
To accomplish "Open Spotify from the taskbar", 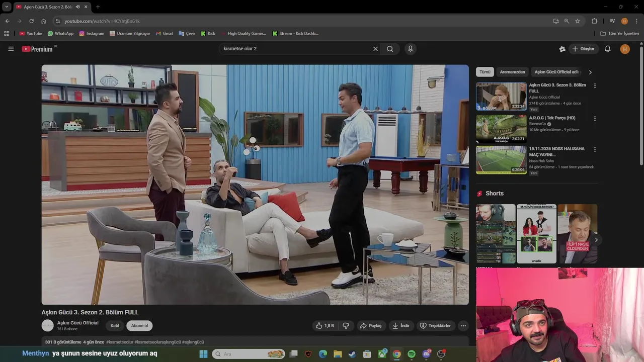I will tap(412, 354).
